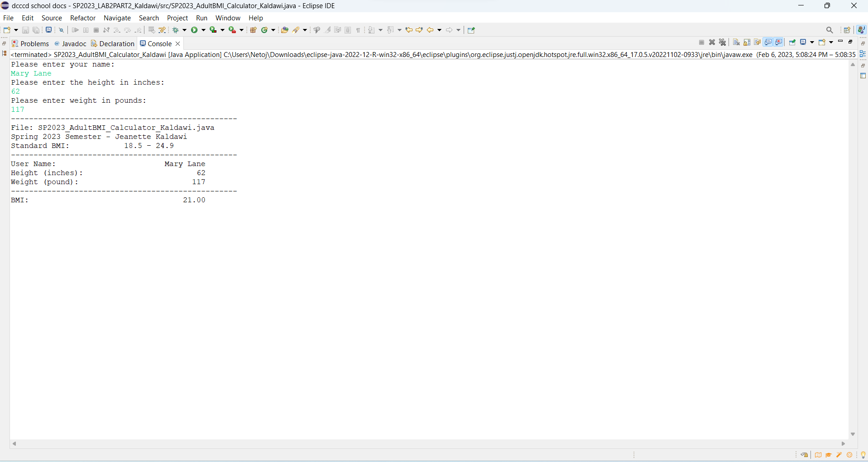Terminate the running application

pyautogui.click(x=701, y=42)
